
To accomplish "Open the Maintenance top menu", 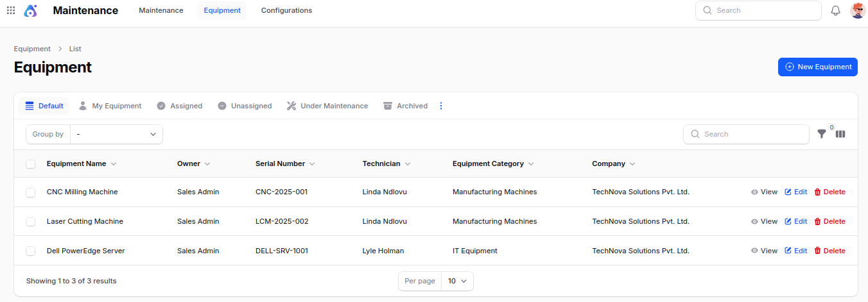I will (161, 10).
